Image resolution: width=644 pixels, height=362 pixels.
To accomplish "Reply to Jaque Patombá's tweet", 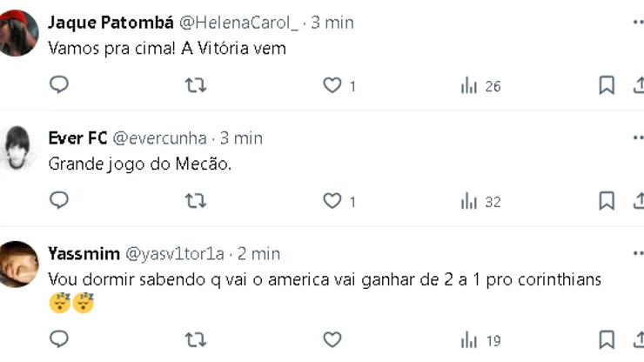I will (x=59, y=85).
